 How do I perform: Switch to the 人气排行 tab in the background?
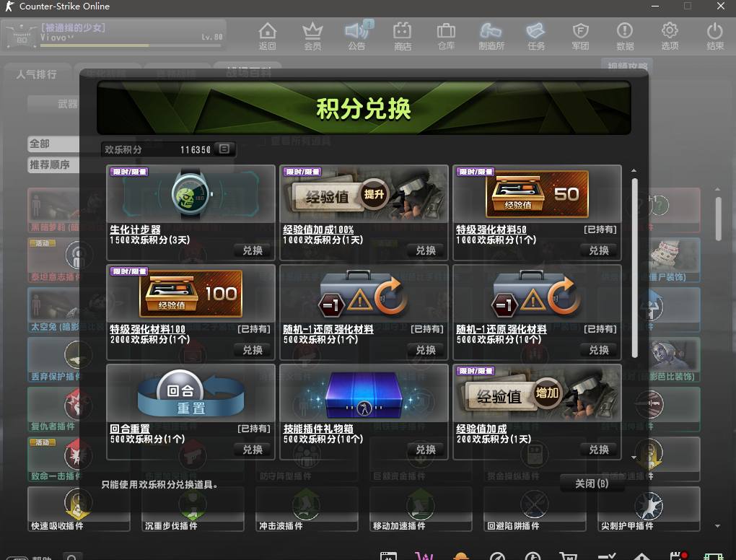(x=37, y=74)
